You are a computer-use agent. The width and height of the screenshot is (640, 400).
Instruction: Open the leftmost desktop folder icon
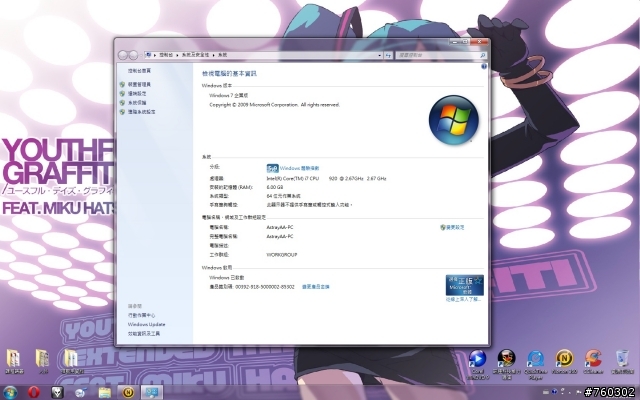[14, 362]
